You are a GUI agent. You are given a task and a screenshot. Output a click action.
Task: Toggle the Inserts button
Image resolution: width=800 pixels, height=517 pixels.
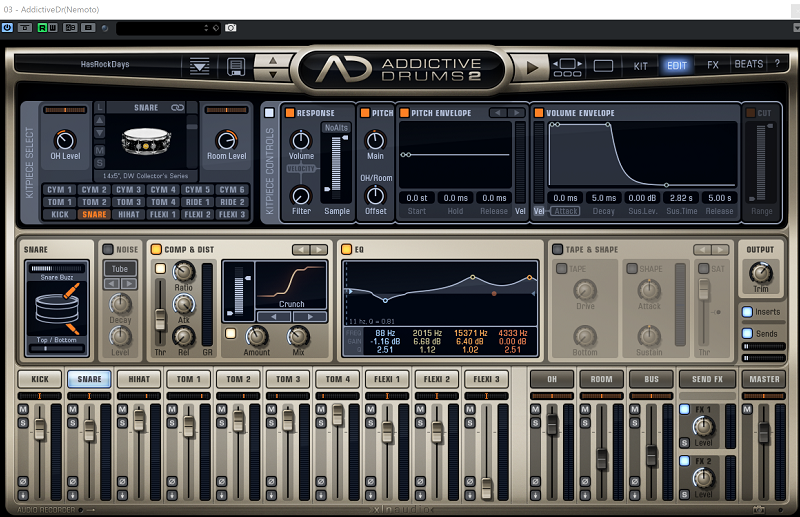(747, 312)
